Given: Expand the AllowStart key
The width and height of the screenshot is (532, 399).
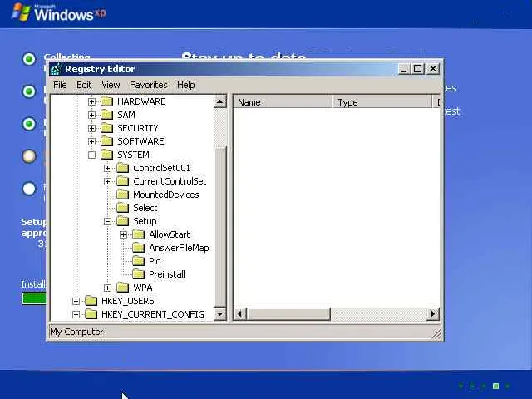Looking at the screenshot, I should point(124,234).
